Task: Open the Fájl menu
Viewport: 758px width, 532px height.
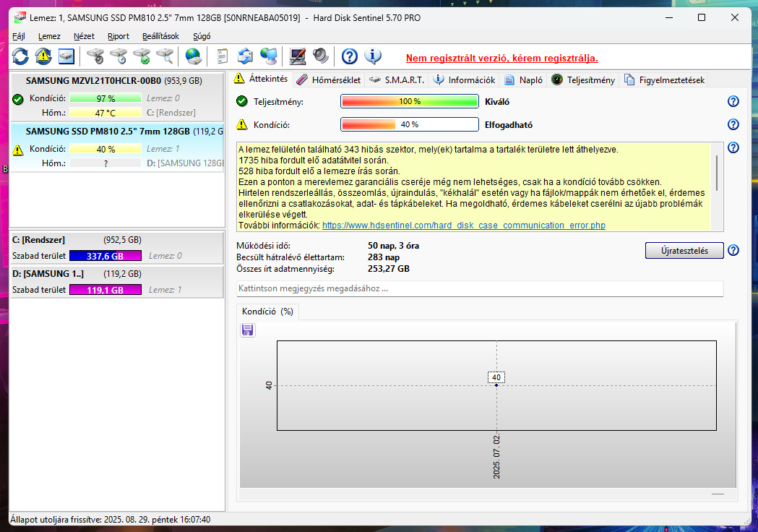Action: (18, 36)
